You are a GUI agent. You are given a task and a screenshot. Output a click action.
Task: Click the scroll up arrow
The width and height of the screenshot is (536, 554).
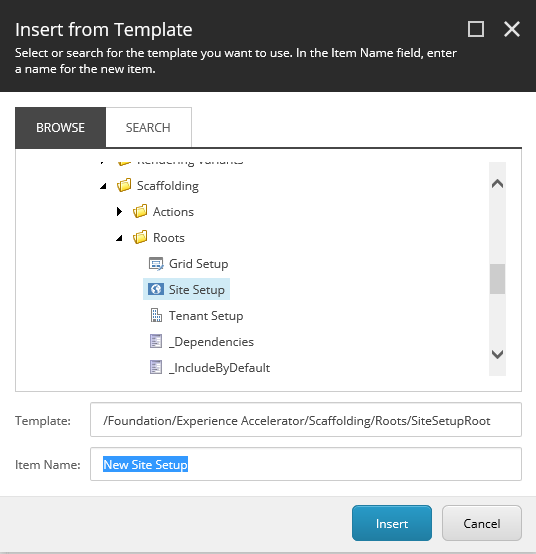tap(497, 183)
